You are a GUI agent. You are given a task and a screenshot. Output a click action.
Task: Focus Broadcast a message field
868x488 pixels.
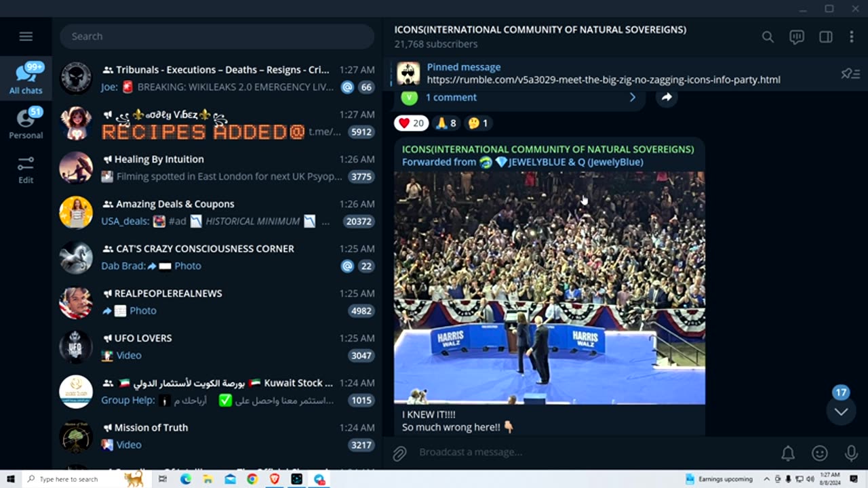pyautogui.click(x=590, y=452)
